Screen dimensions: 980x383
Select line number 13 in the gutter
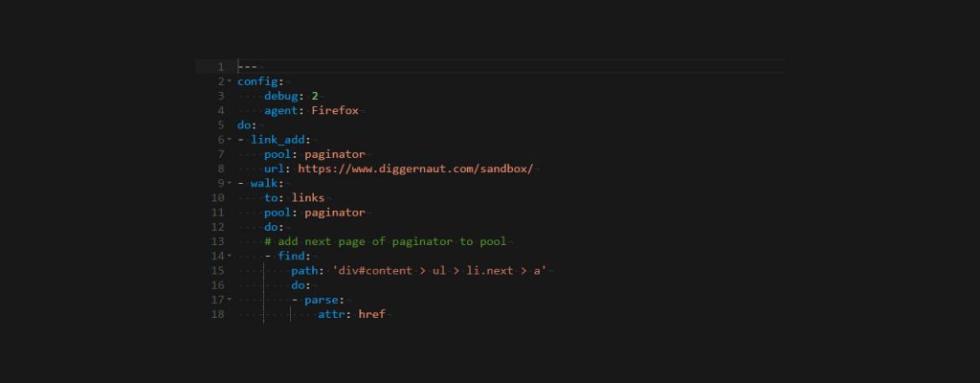(218, 241)
